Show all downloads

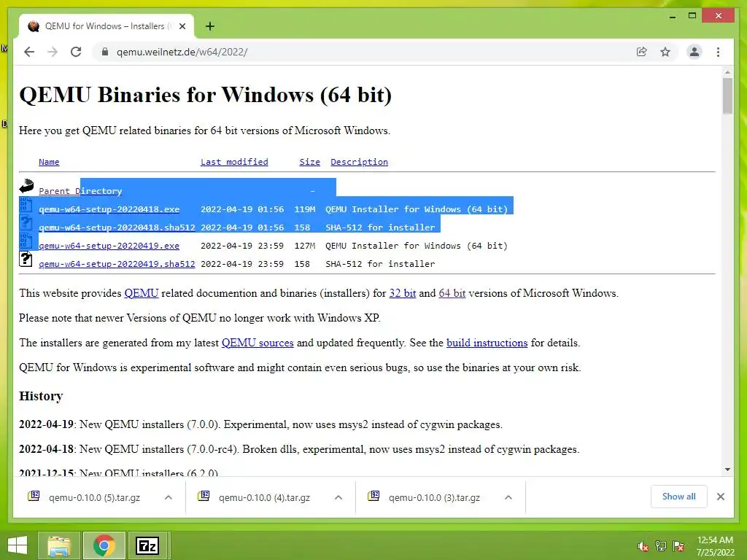679,497
